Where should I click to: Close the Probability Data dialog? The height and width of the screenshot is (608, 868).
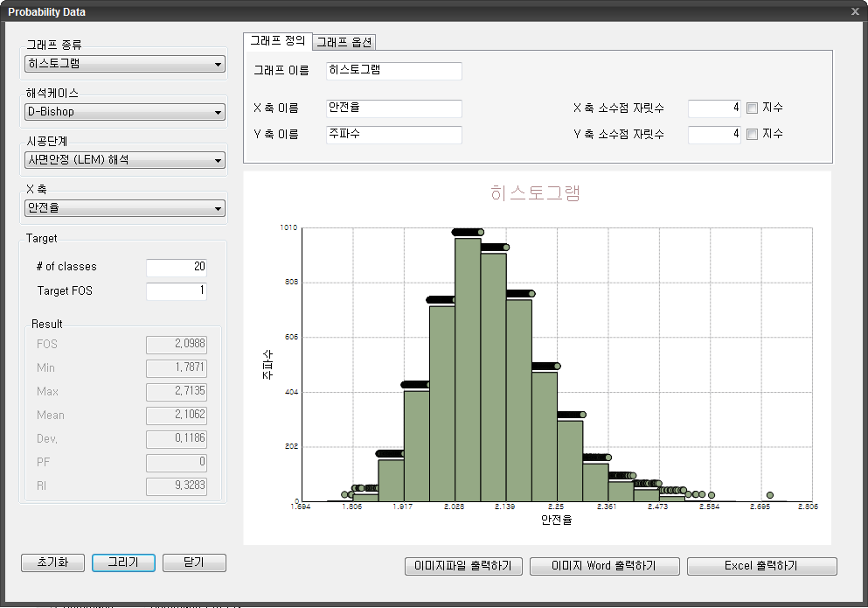click(x=855, y=11)
